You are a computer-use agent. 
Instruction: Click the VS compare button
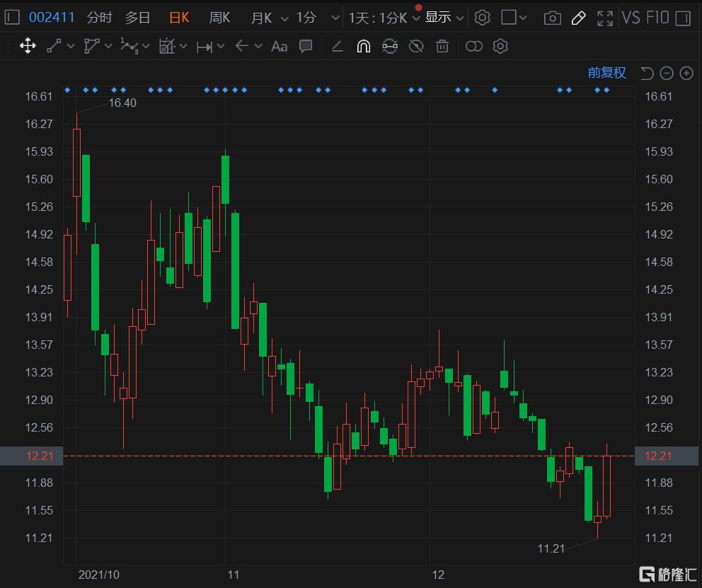click(x=631, y=18)
